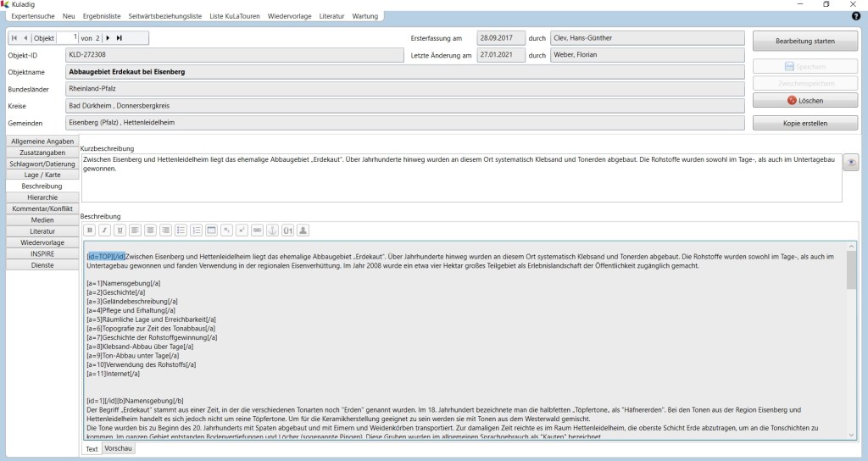Click the Objekt number input field
Screen dimensions: 868x461
coord(68,37)
